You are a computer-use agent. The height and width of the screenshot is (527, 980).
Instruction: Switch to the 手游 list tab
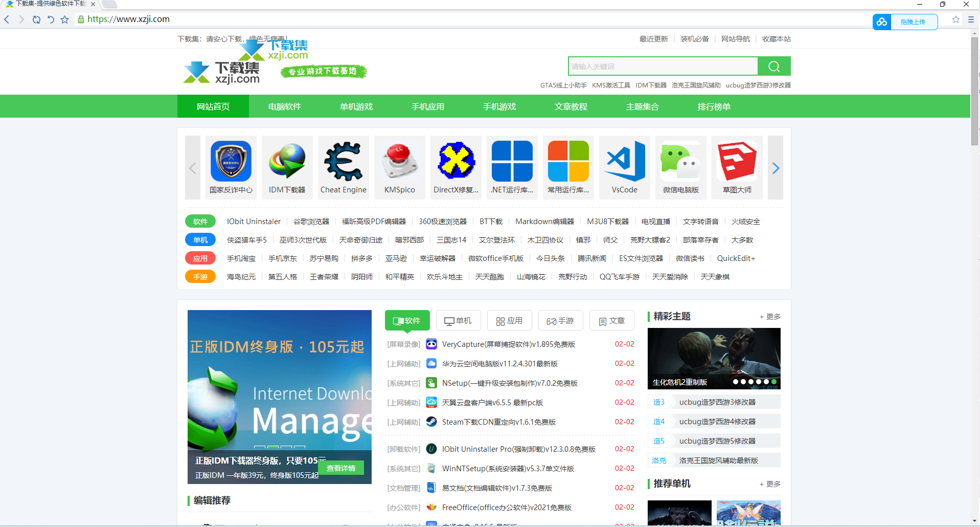coord(561,321)
